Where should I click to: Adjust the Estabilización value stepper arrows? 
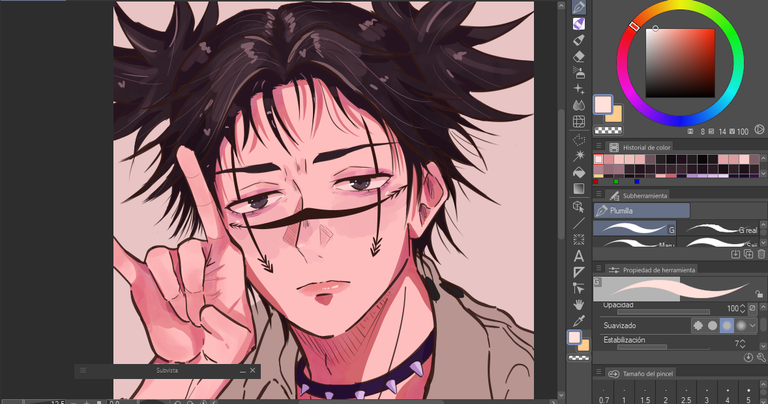coord(743,343)
